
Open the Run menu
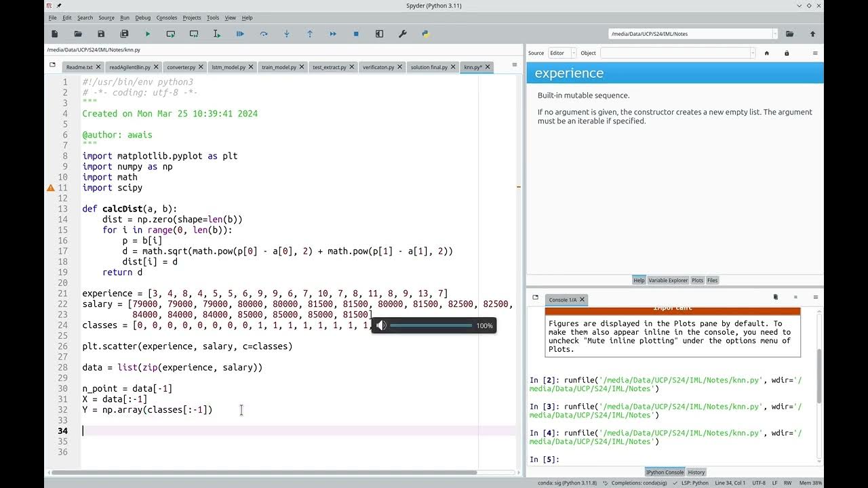coord(125,18)
